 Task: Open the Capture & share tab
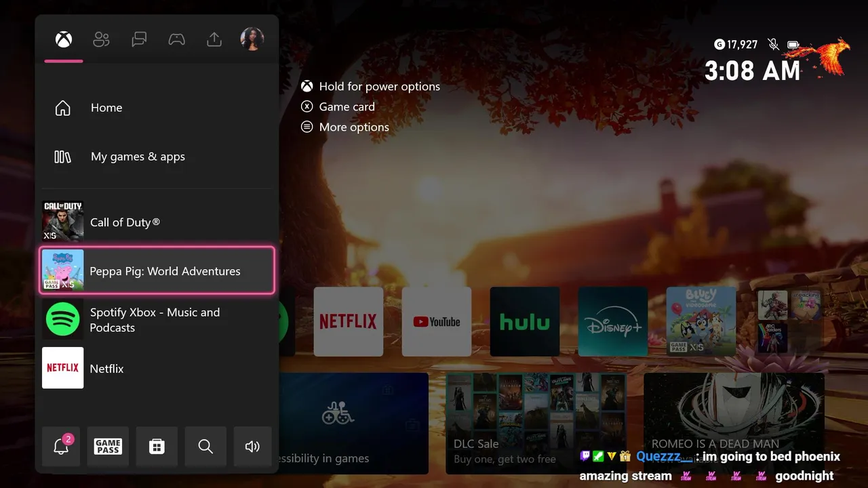[214, 39]
